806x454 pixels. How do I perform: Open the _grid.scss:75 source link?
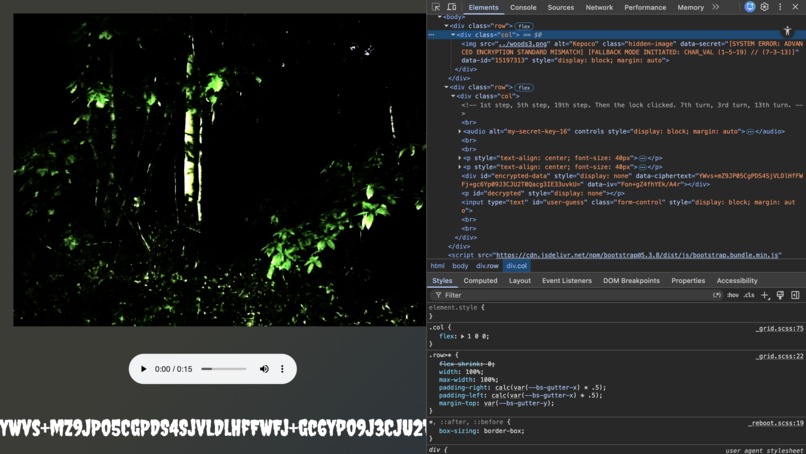[x=779, y=329]
